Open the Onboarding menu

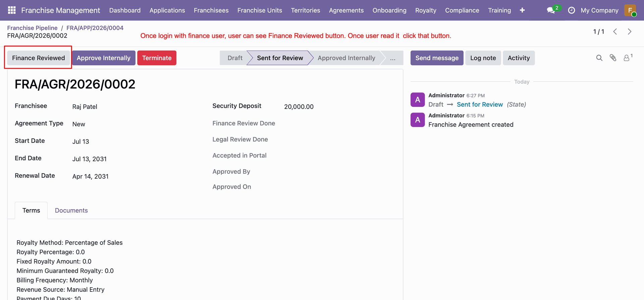pos(389,10)
